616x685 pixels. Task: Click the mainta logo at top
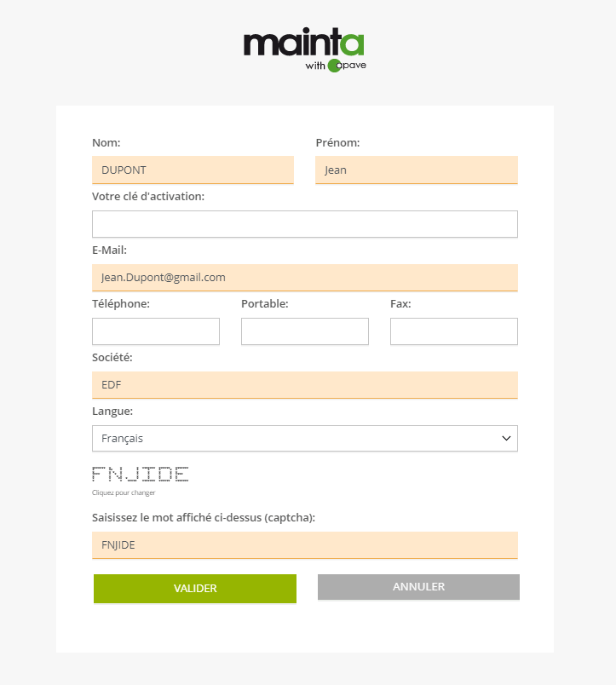pos(304,49)
